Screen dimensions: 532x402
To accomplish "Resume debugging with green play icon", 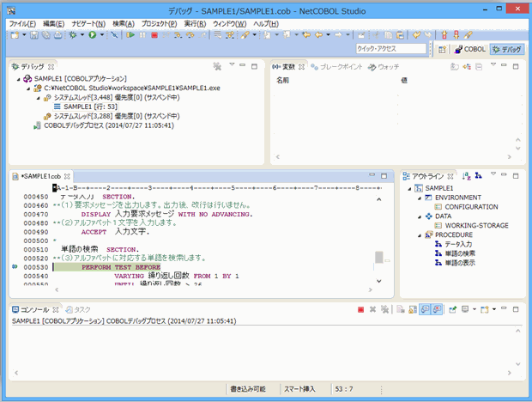I will point(130,35).
